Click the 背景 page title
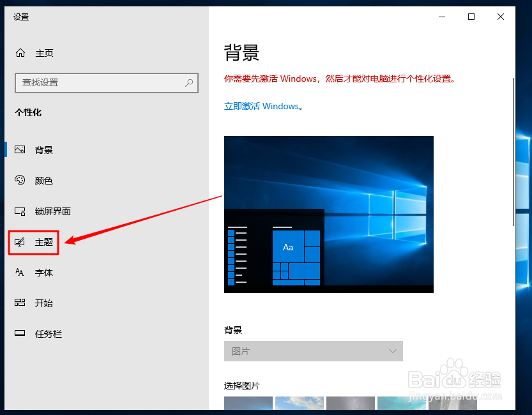The height and width of the screenshot is (415, 532). (241, 53)
